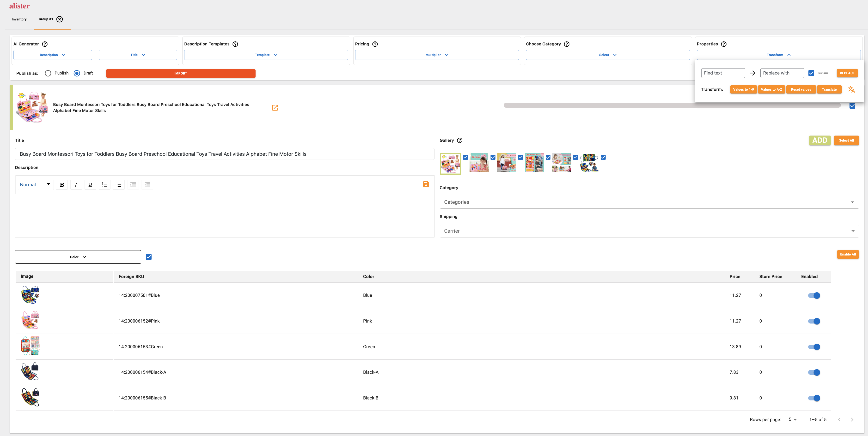
Task: Open AI Generator Description dropdown
Action: coord(53,55)
